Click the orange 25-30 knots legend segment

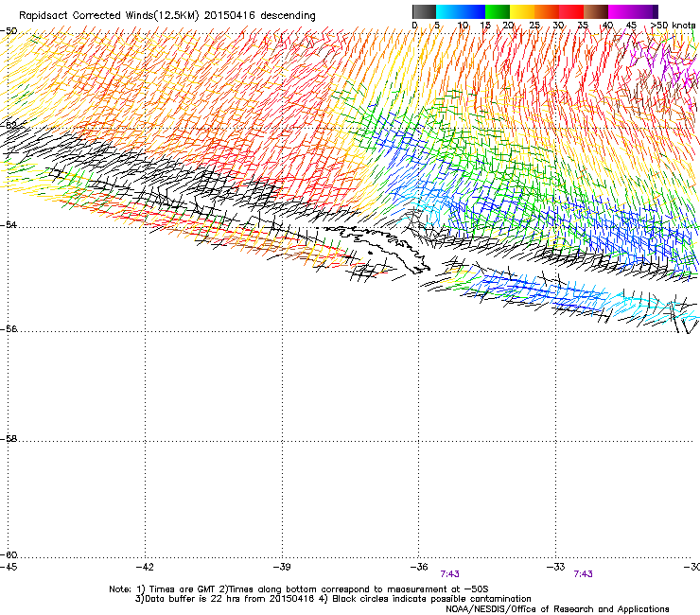pos(547,11)
